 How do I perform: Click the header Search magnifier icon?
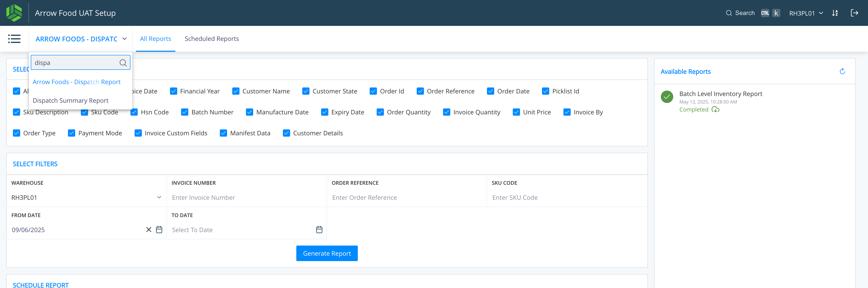(x=729, y=13)
